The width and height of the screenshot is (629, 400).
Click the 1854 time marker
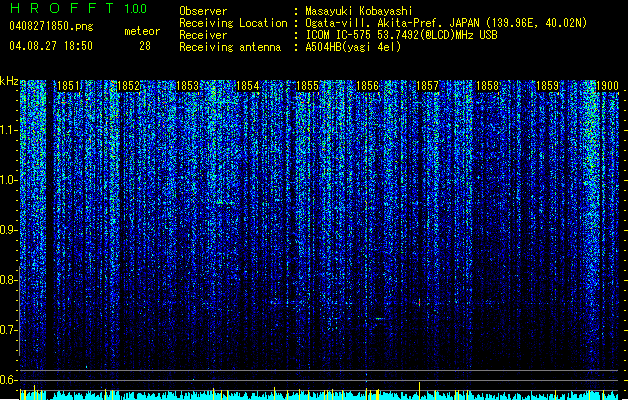pos(248,86)
